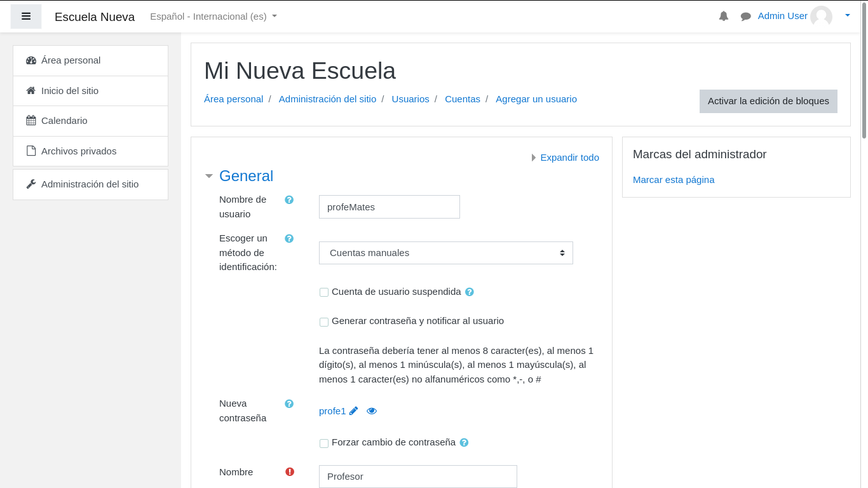
Task: Open the user menu caret arrow
Action: [847, 16]
